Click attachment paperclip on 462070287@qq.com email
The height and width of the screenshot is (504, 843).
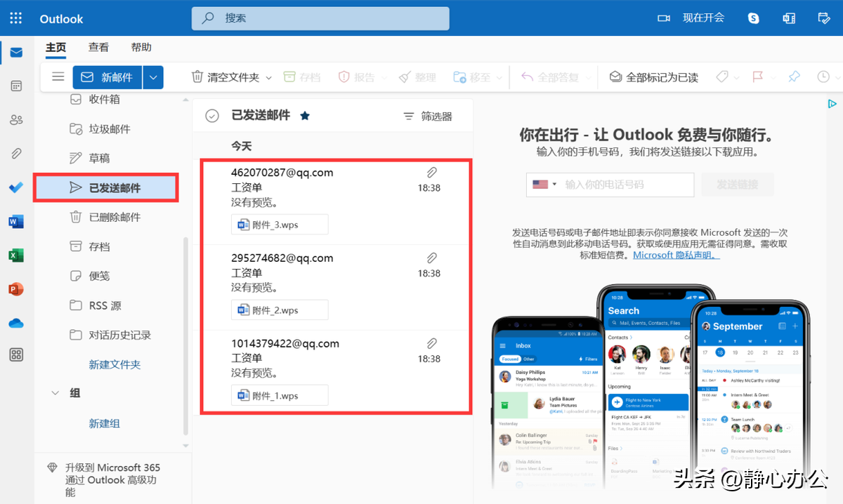(x=432, y=173)
